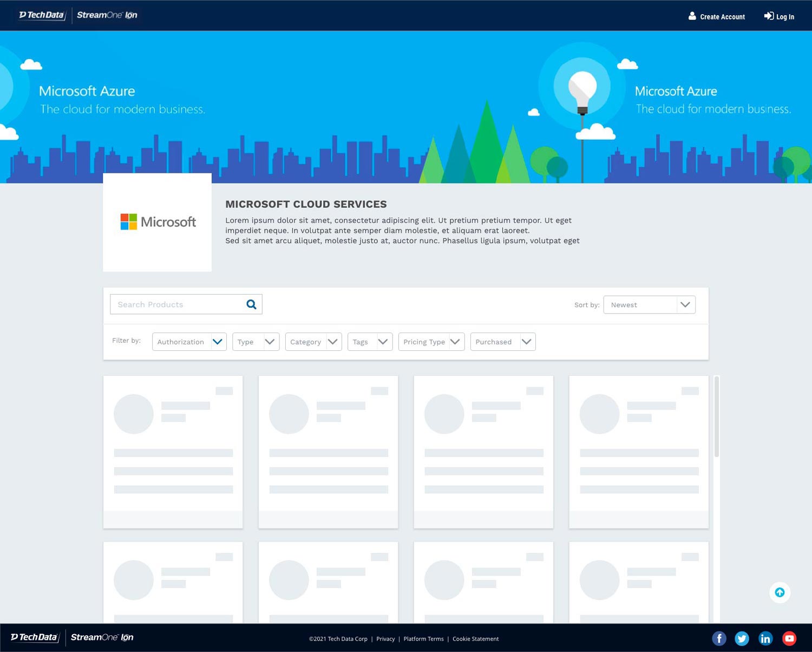Open the Sort by Newest dropdown
The height and width of the screenshot is (652, 812).
[x=649, y=305]
